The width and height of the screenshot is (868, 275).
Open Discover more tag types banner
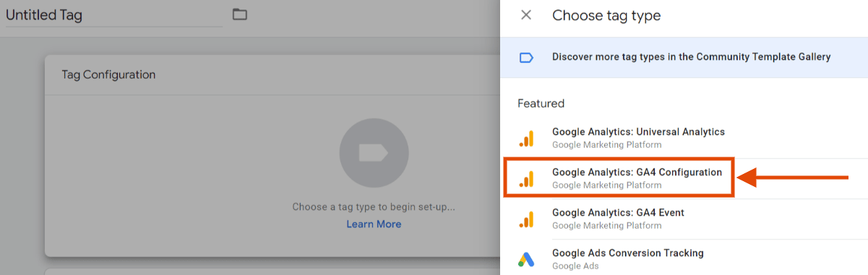click(x=684, y=57)
